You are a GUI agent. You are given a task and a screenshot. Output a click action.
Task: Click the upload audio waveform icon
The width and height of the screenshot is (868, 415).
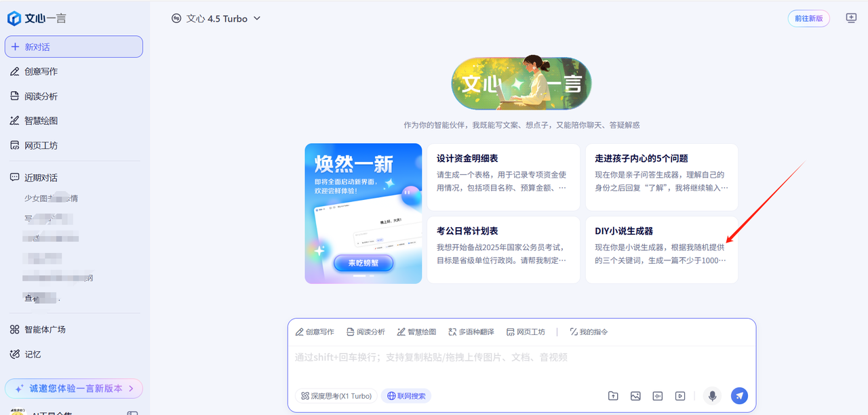pos(657,396)
